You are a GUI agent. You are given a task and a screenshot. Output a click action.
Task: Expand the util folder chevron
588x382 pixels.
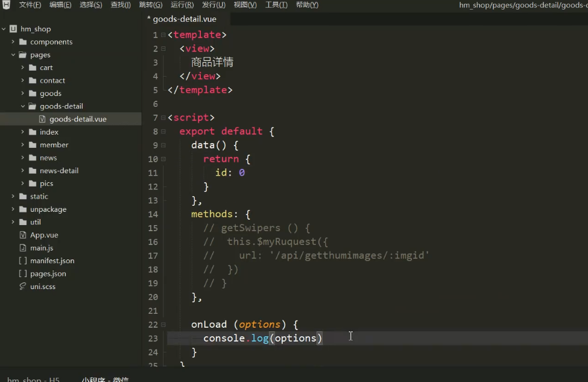pyautogui.click(x=13, y=222)
